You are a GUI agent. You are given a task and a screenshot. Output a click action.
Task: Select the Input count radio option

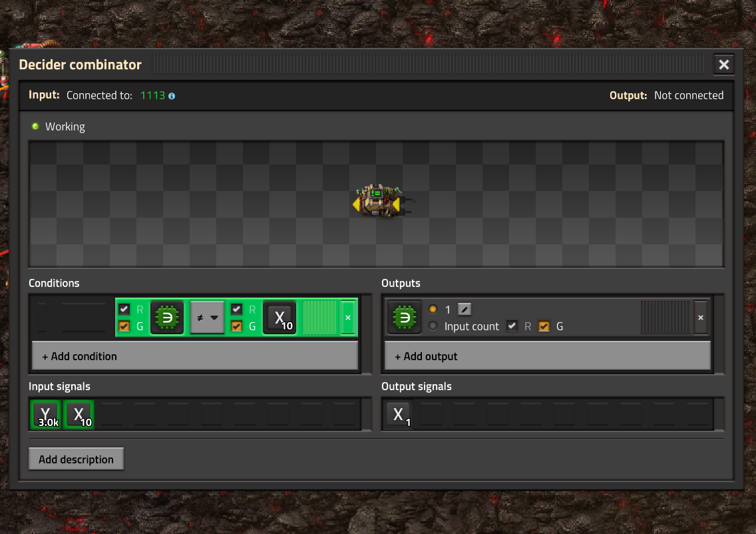(x=433, y=326)
